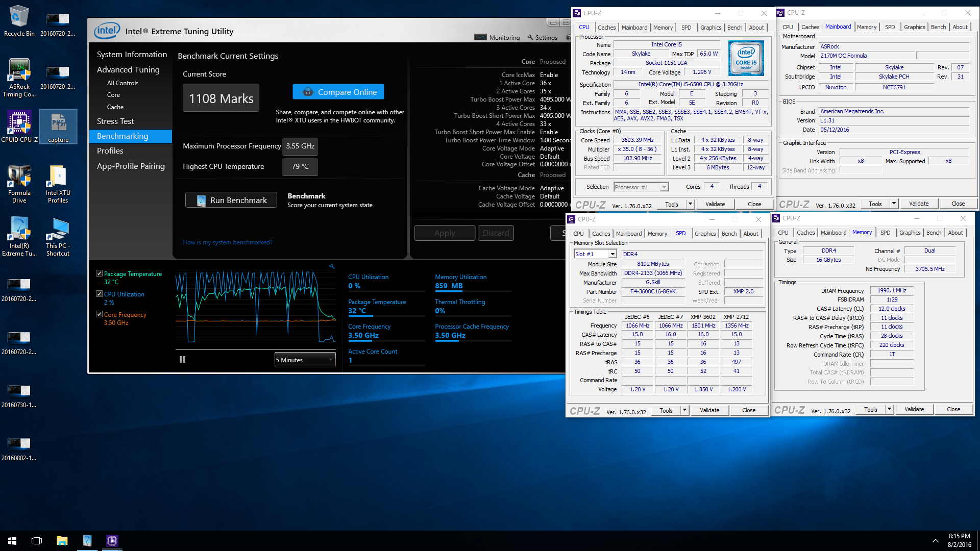Screen dimensions: 980x551
Task: Click the Apply button in XTU
Action: coord(445,233)
